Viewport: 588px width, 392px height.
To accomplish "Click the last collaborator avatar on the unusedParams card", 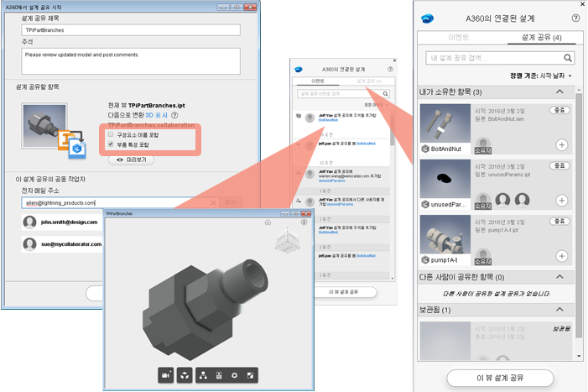I will point(522,201).
